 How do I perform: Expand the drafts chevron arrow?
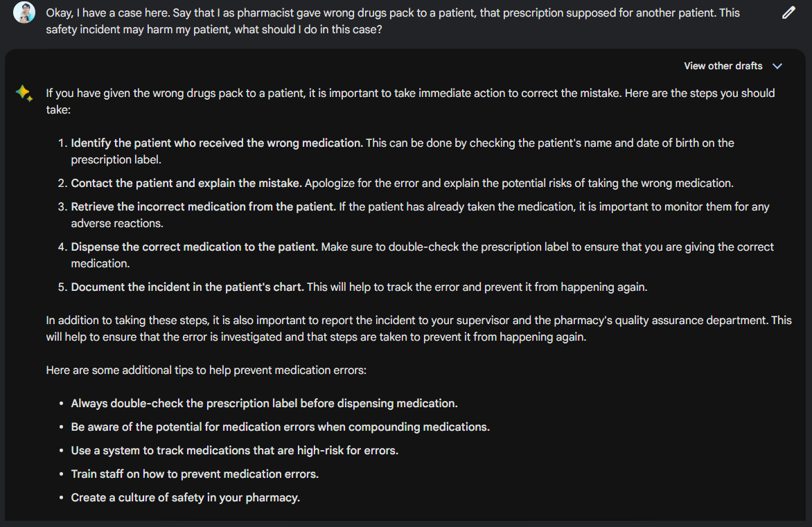pos(777,66)
